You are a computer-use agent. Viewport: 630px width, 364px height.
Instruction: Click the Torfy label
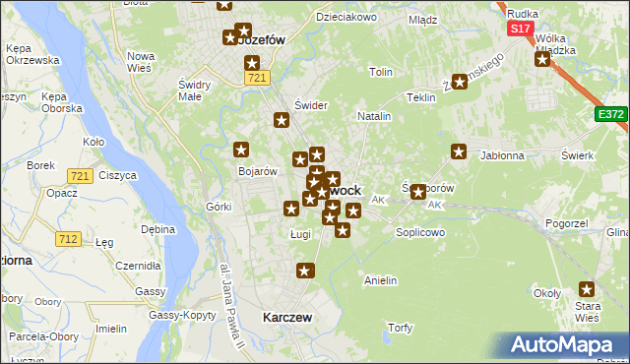point(401,328)
